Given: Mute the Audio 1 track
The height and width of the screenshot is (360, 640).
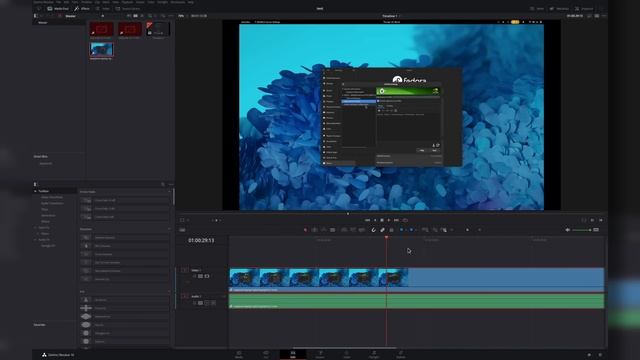Looking at the screenshot, I should click(x=213, y=303).
